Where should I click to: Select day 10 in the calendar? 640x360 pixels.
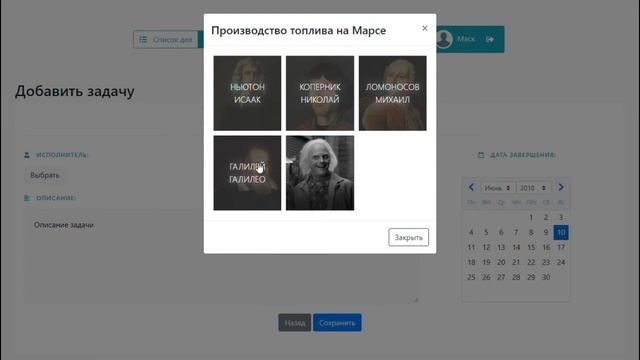tap(561, 232)
